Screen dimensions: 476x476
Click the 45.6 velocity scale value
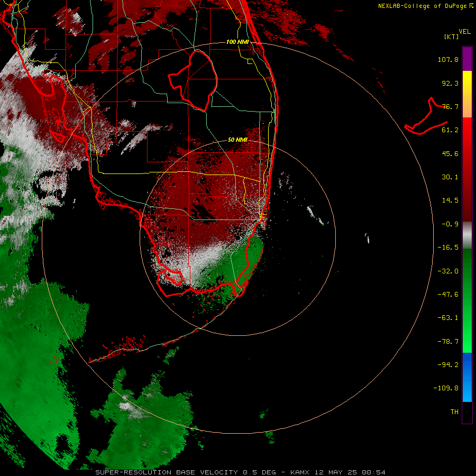(x=450, y=153)
